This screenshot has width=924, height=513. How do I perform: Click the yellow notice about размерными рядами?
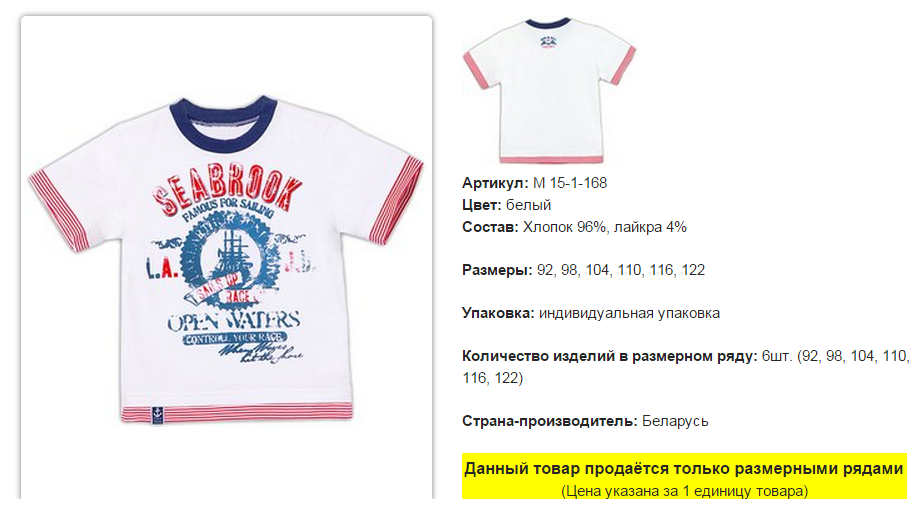tap(684, 476)
